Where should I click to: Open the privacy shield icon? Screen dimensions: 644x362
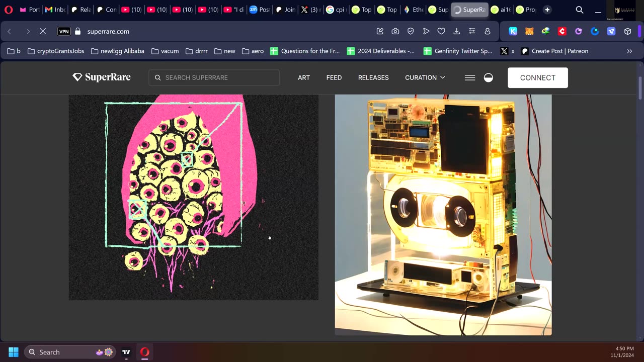click(x=411, y=31)
